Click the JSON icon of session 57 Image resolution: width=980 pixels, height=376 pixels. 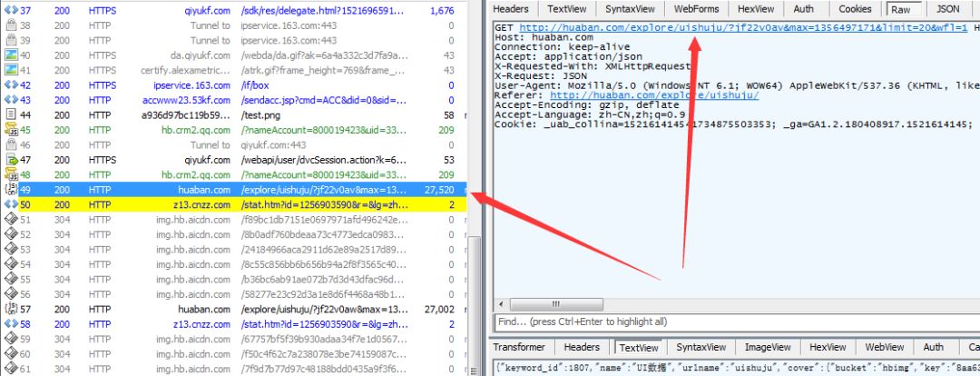pos(11,309)
